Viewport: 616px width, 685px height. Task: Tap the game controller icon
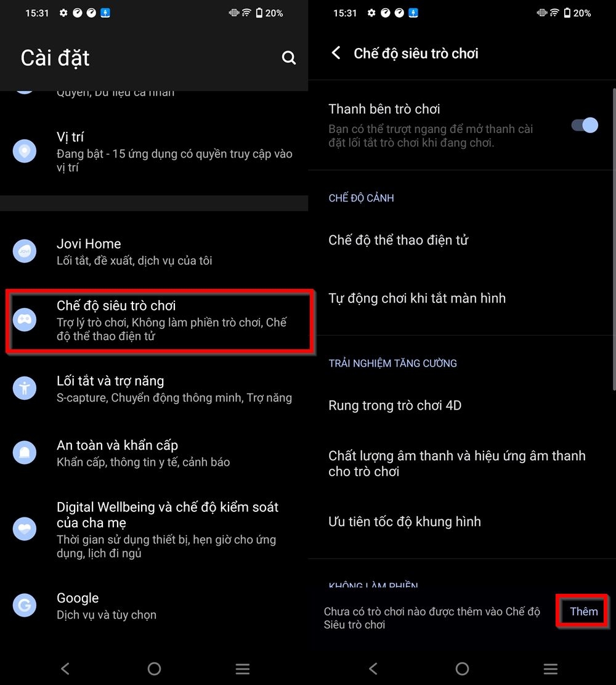25,320
